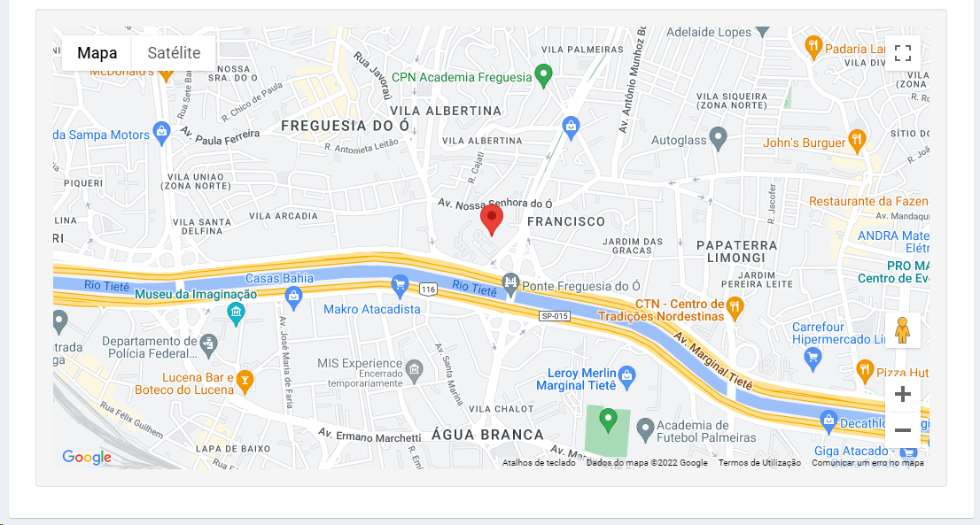
Task: Switch to the Satélite map view
Action: click(174, 53)
